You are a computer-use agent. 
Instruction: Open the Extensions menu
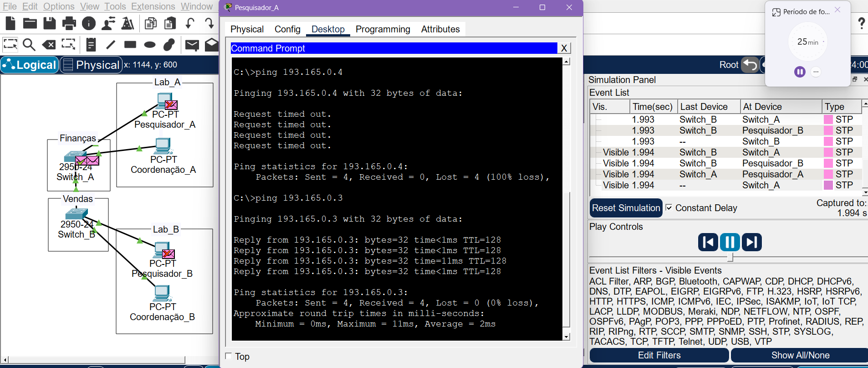coord(153,6)
